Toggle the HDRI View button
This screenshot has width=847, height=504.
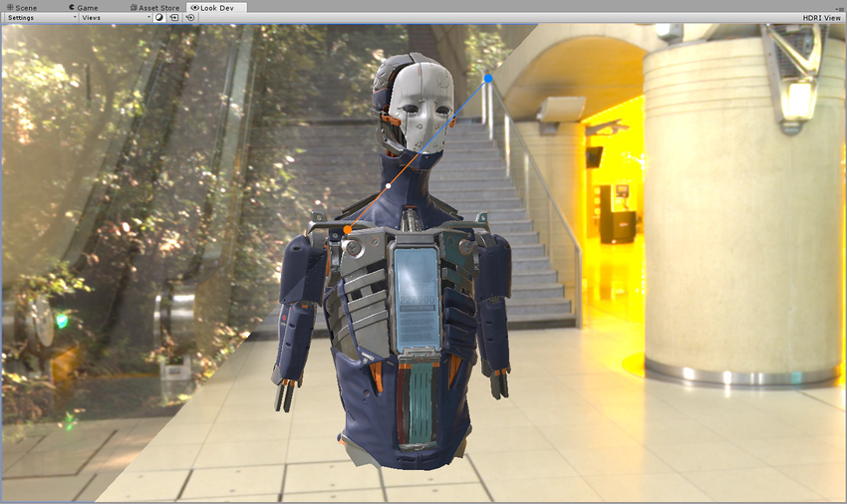[x=821, y=18]
